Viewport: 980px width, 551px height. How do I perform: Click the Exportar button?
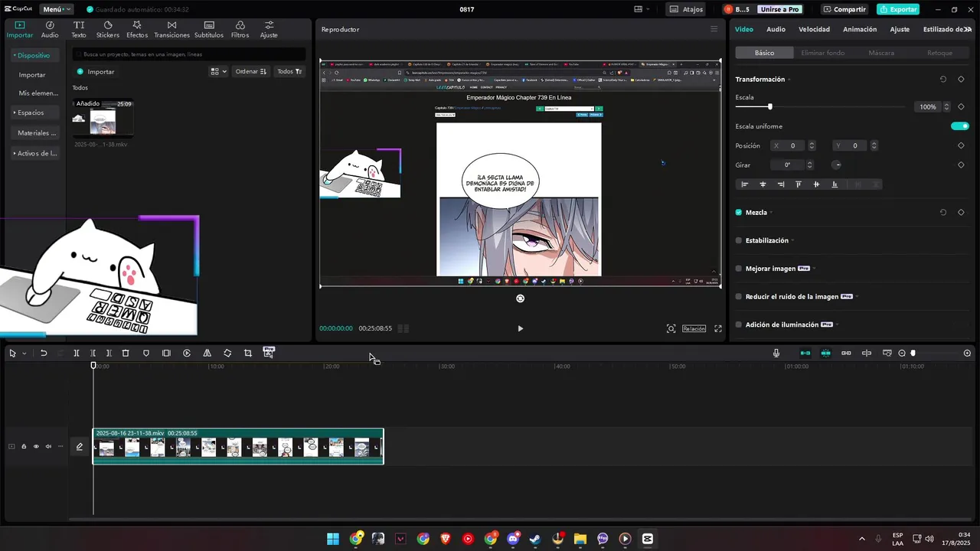coord(898,9)
